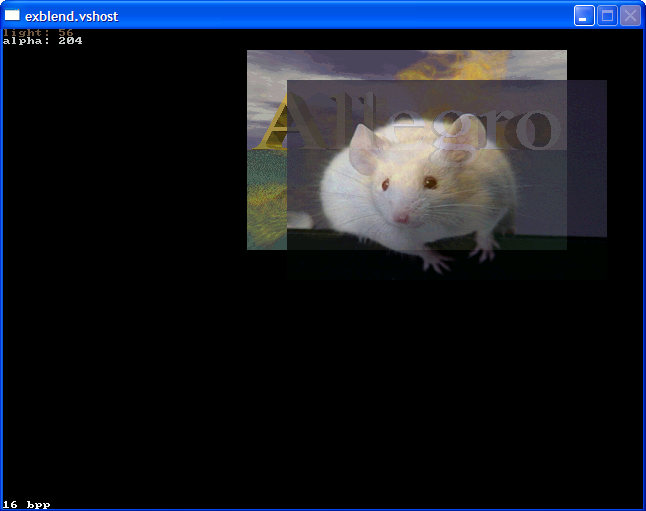This screenshot has height=511, width=646.
Task: Click the white mouse's left eye
Action: [x=384, y=184]
